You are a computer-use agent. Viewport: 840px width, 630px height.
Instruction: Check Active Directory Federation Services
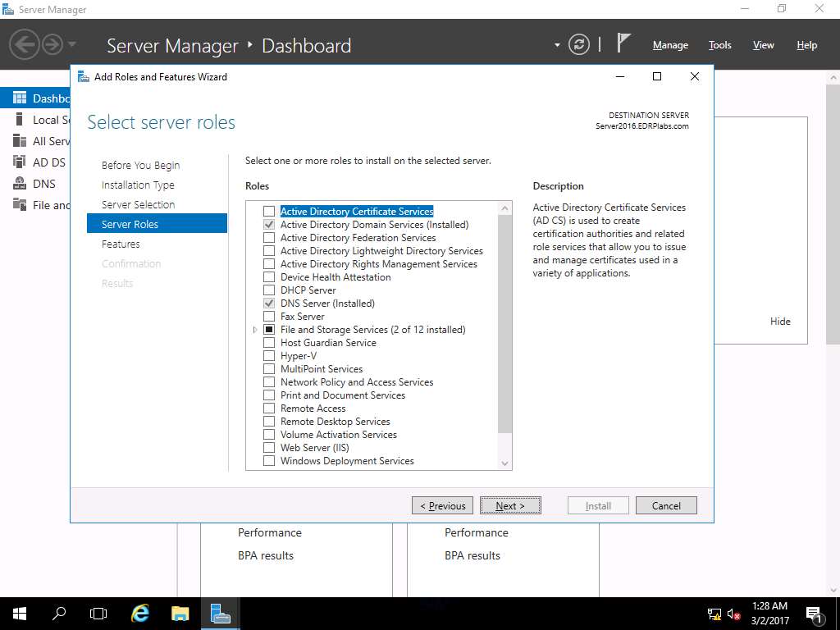coord(269,237)
